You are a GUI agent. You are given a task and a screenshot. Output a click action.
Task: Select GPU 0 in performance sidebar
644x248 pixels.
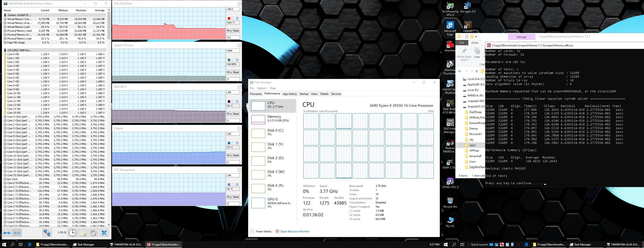273,203
